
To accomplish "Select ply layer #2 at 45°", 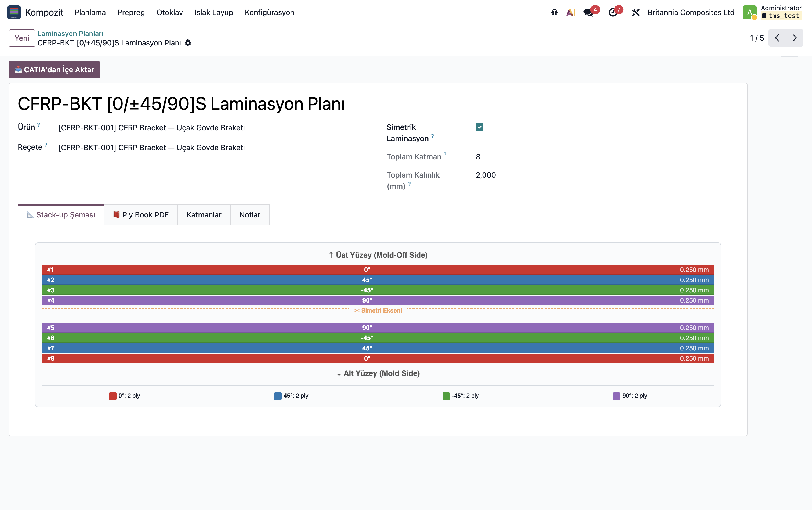I will (378, 280).
